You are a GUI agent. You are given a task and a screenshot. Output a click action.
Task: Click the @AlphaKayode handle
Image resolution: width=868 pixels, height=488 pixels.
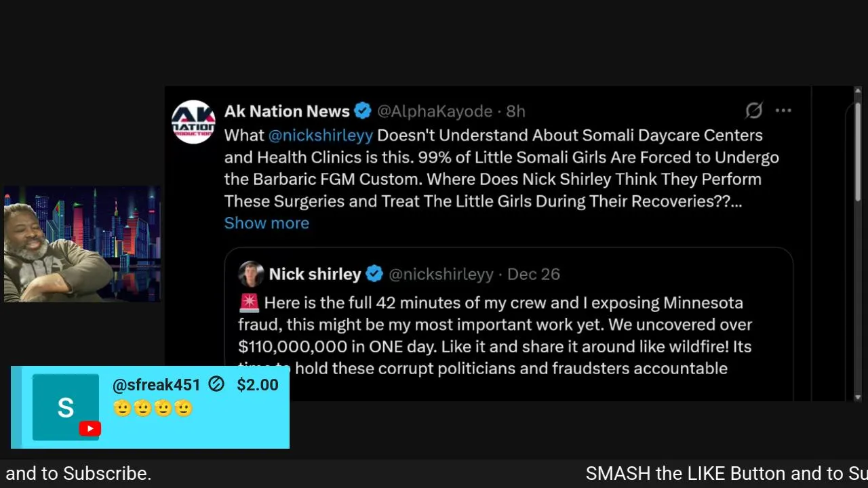[x=435, y=111]
